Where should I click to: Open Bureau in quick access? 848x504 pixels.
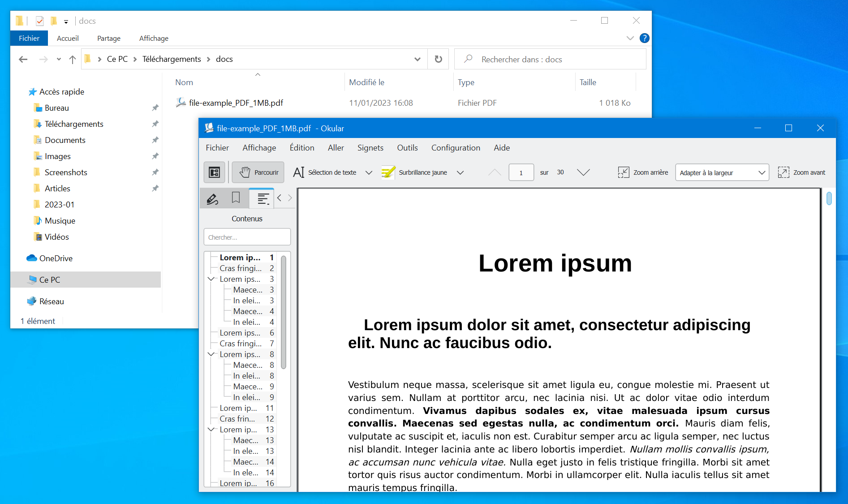point(57,108)
